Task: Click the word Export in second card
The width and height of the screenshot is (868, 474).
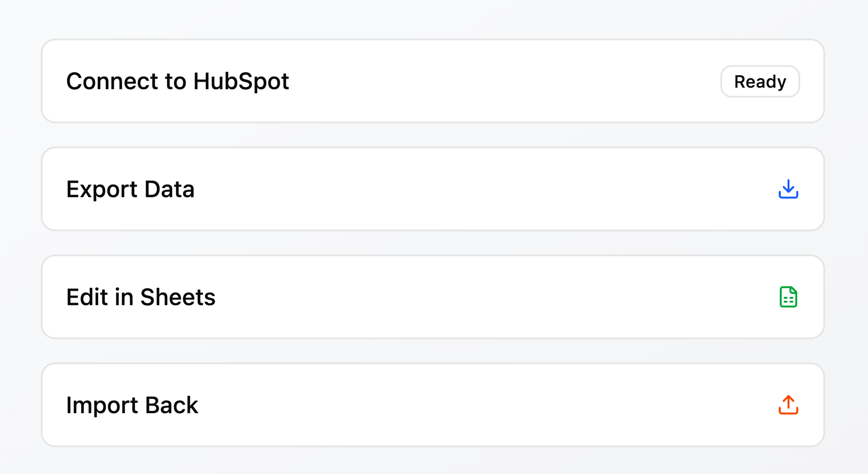Action: pyautogui.click(x=102, y=189)
